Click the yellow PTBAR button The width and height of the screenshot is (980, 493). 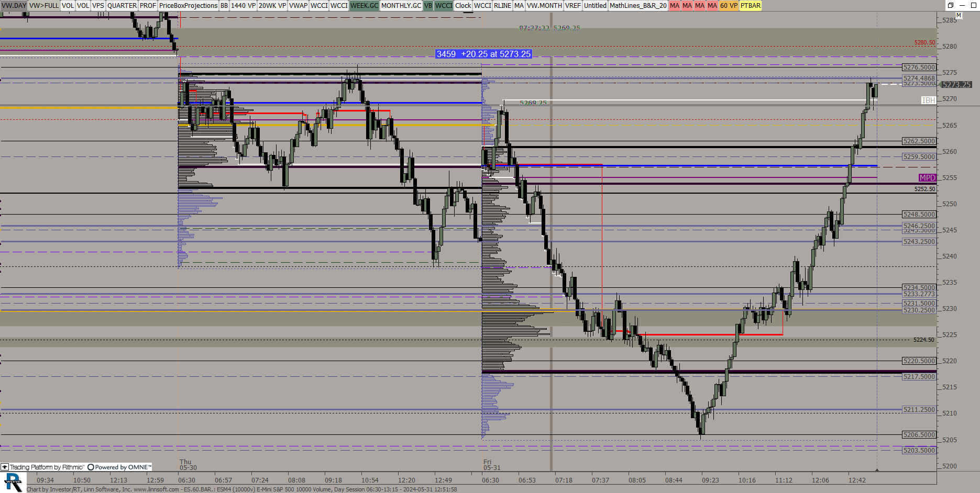click(750, 6)
